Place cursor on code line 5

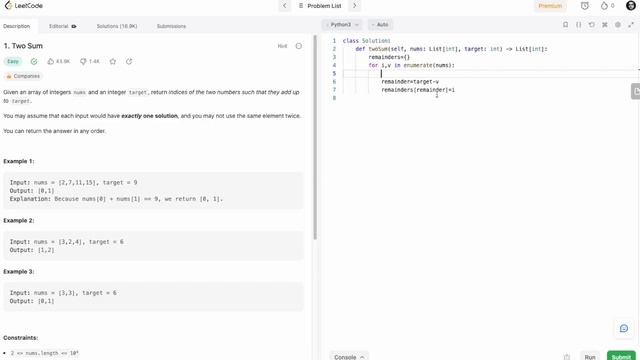point(490,73)
